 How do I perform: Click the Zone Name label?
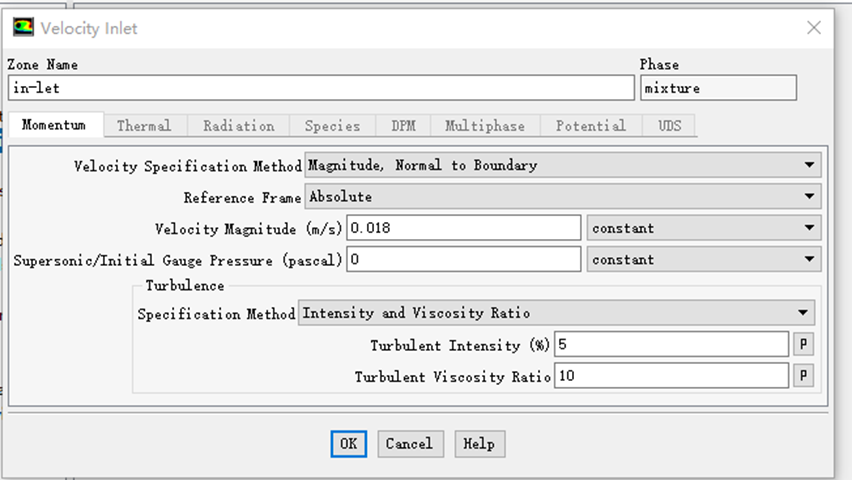point(42,65)
